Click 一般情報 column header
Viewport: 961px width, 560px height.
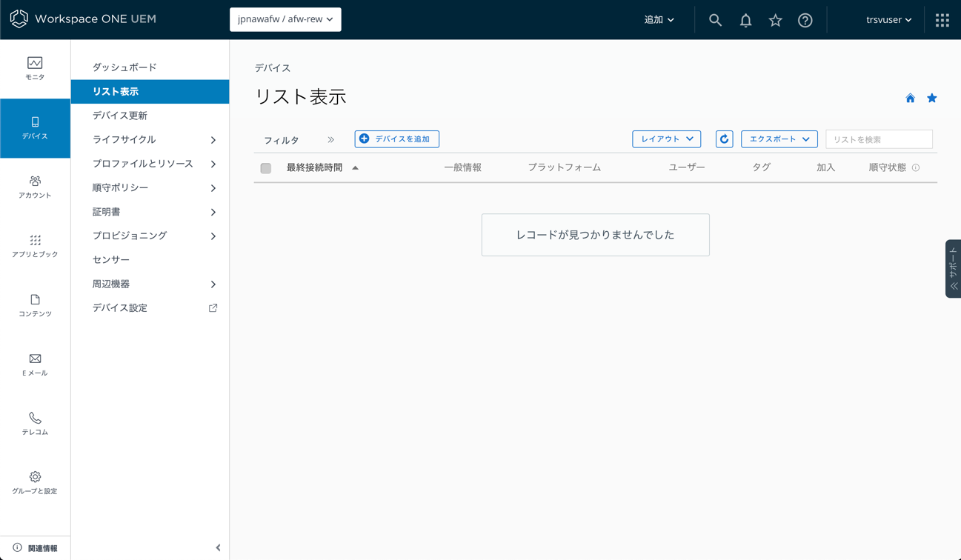tap(462, 167)
